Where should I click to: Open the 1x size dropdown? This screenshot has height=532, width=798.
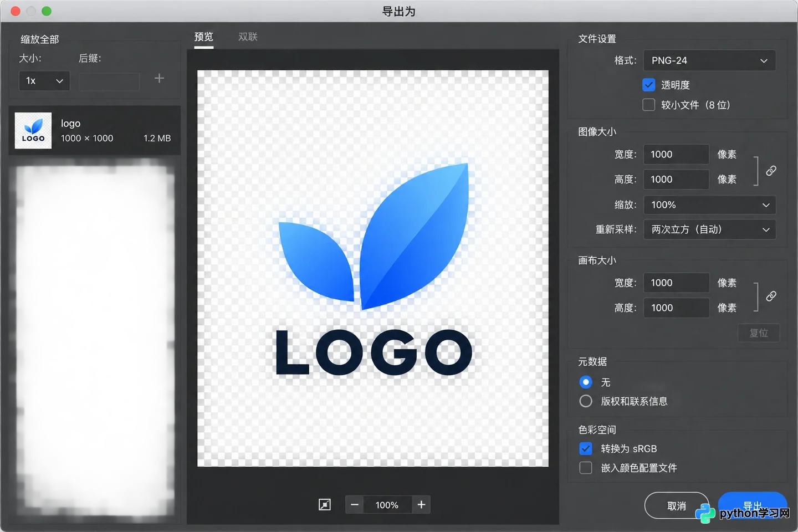[x=44, y=81]
